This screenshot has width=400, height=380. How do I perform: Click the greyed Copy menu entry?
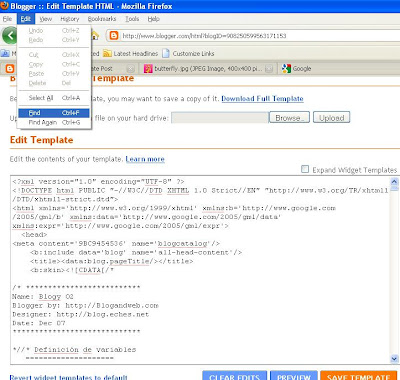click(x=54, y=64)
